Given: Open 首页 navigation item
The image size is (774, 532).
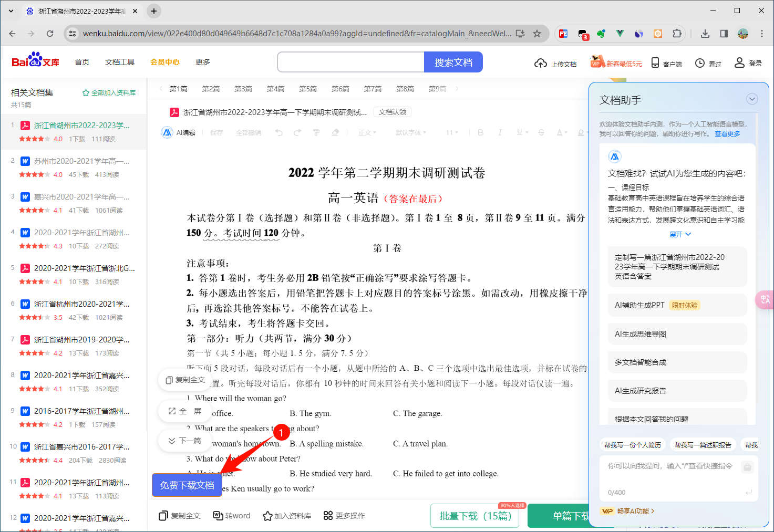Looking at the screenshot, I should point(82,62).
